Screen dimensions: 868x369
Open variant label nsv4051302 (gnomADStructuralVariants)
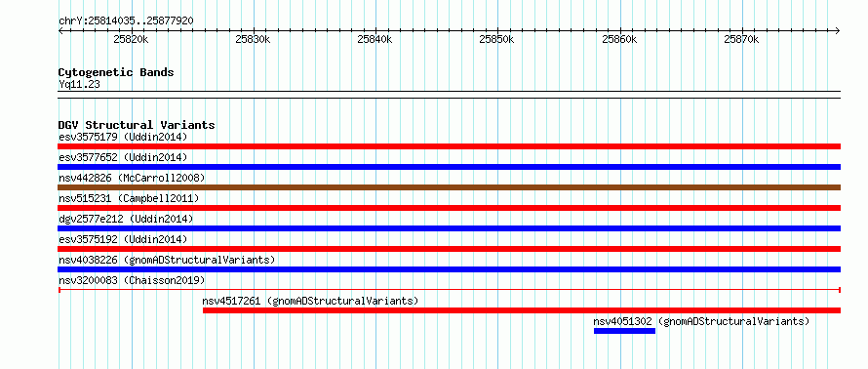click(701, 321)
